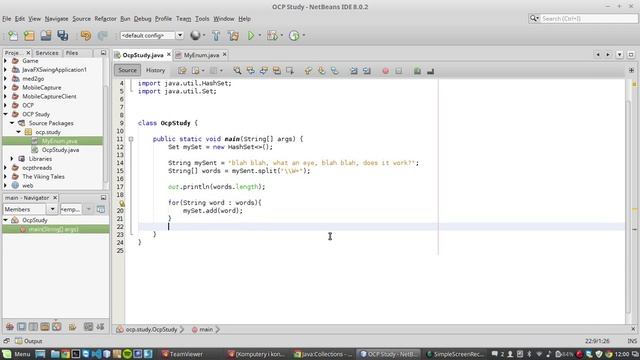This screenshot has height=360, width=640.
Task: Click the main breadcrumb
Action: tap(202, 329)
